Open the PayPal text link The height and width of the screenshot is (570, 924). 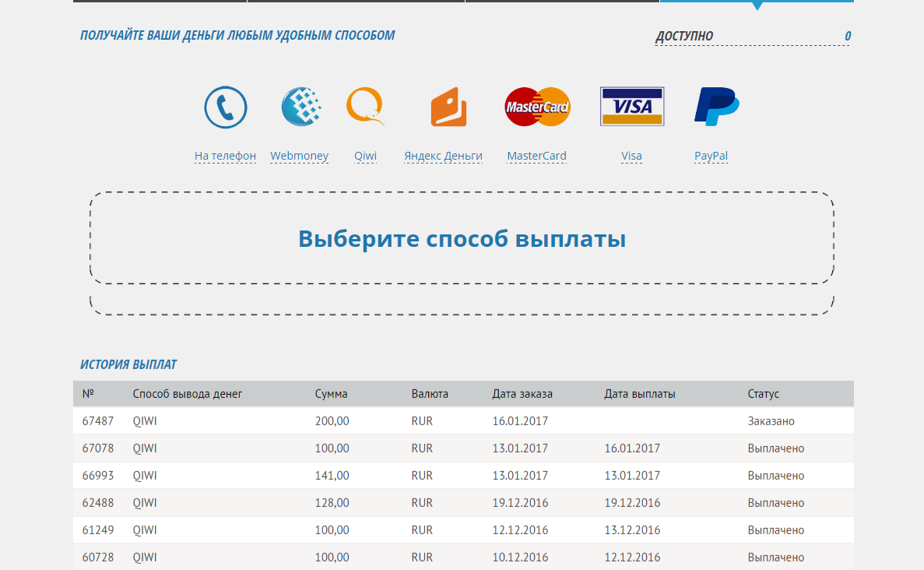click(x=711, y=156)
